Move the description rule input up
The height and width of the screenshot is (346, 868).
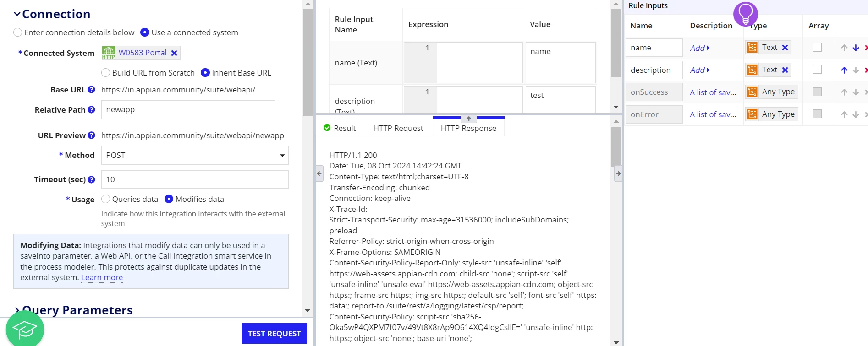pyautogui.click(x=844, y=70)
